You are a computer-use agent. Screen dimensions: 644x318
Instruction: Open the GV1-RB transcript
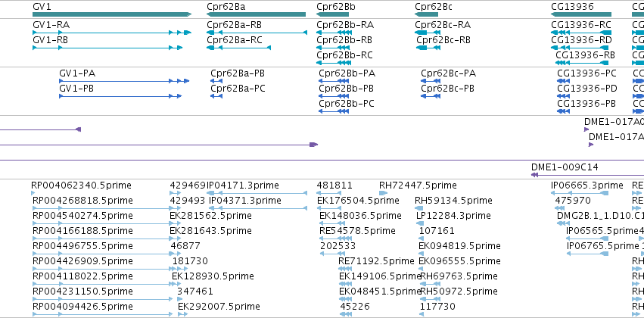50,40
